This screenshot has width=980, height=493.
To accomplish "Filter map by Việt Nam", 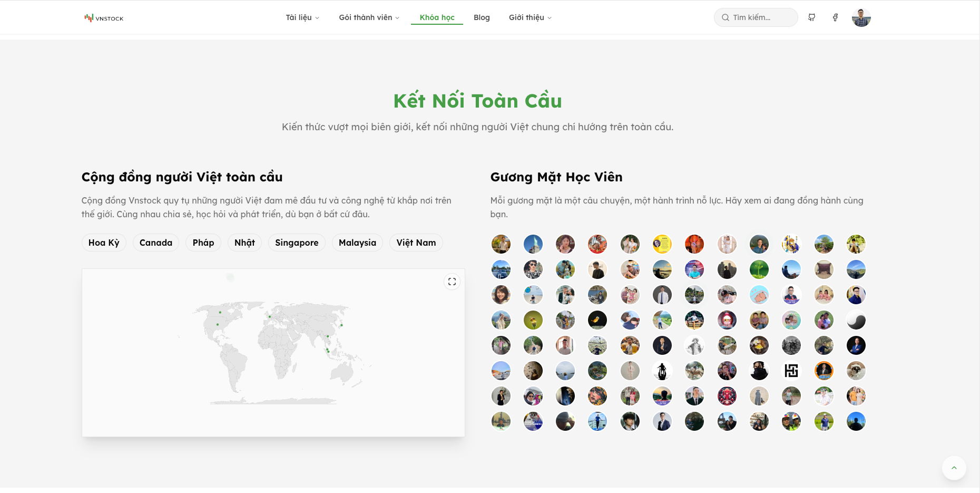I will 416,243.
